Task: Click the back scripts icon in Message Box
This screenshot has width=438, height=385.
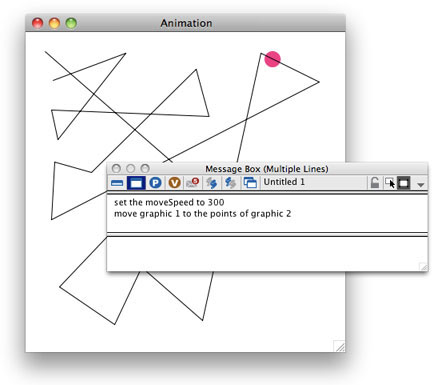Action: tap(230, 183)
